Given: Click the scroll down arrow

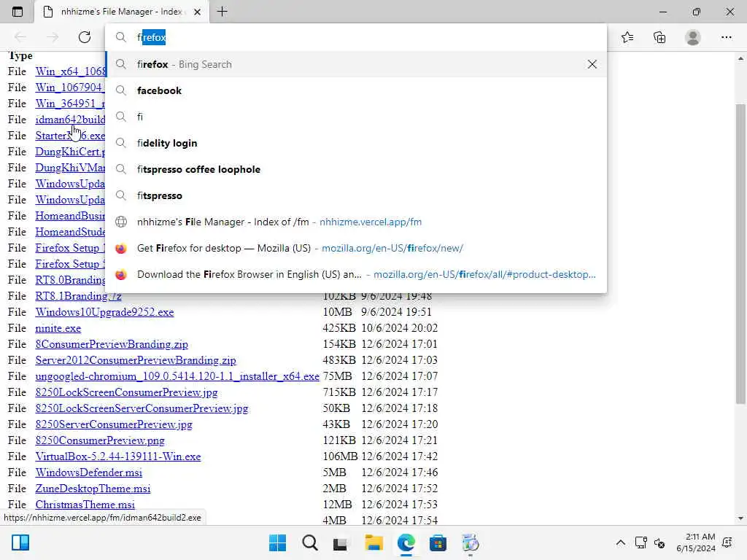Looking at the screenshot, I should 740,518.
